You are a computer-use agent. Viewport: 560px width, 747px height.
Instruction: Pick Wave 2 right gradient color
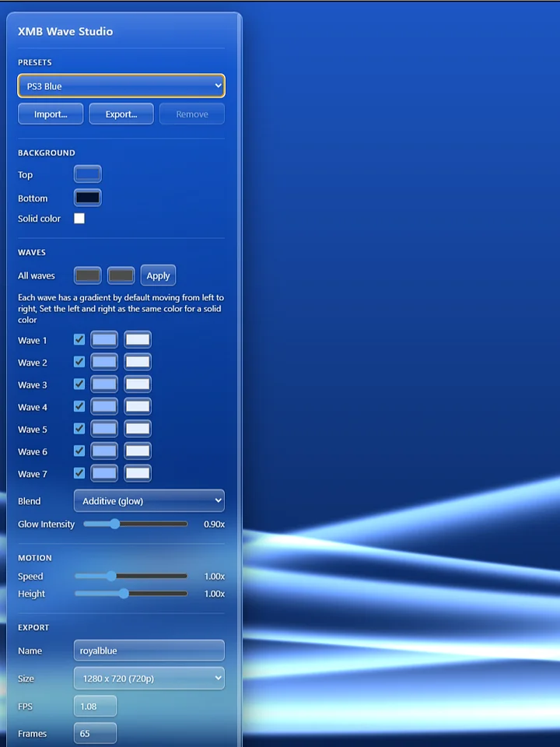pos(138,362)
